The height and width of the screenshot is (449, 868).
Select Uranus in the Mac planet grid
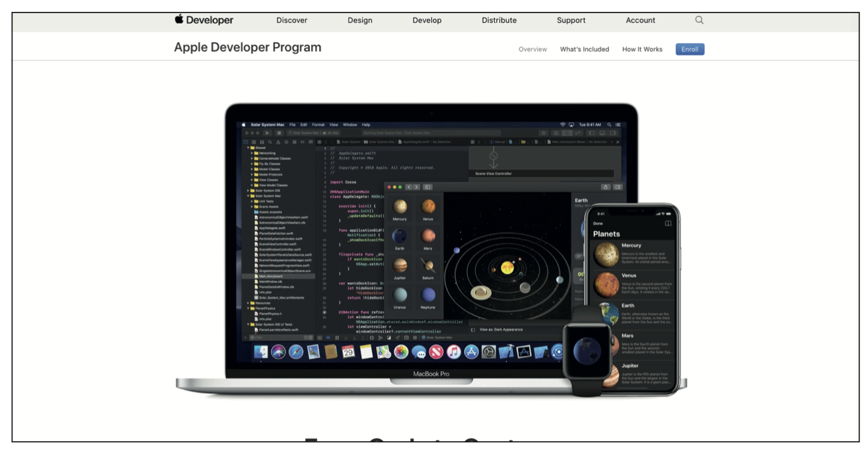tap(400, 294)
